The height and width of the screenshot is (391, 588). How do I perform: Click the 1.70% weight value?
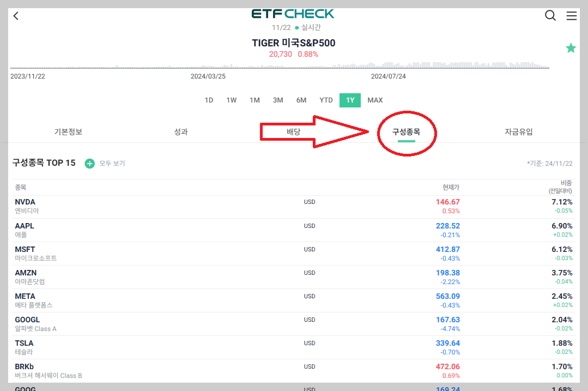562,366
